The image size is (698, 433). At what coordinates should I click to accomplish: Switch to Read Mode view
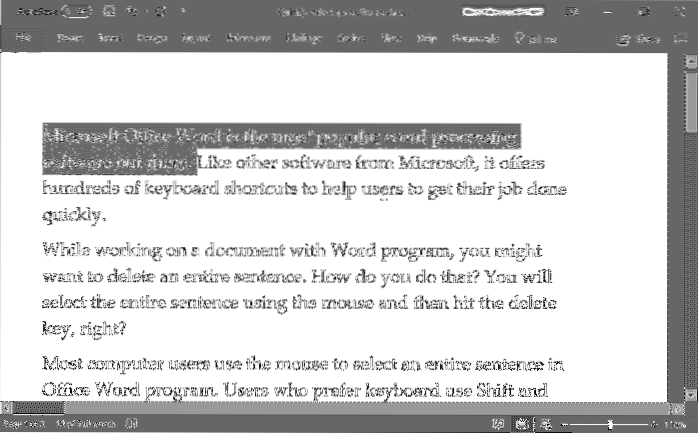(498, 425)
